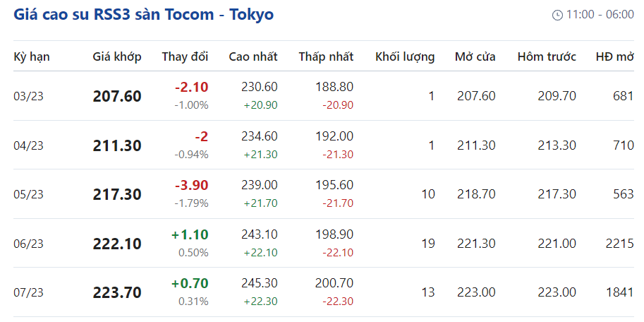Click the Cao nhất column header

[x=253, y=56]
